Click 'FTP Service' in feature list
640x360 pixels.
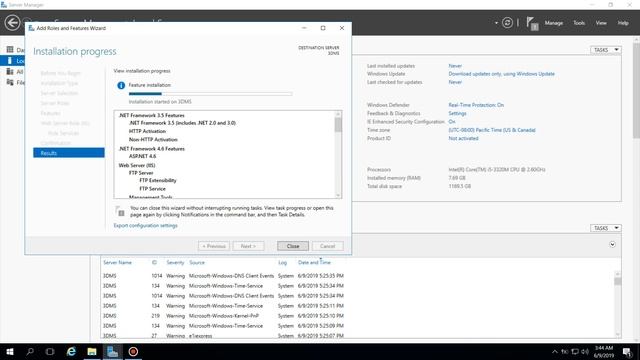pyautogui.click(x=152, y=189)
